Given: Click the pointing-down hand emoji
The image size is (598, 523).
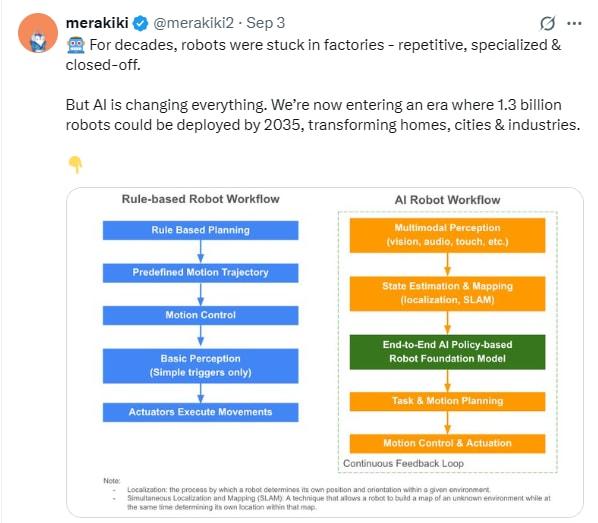Looking at the screenshot, I should click(x=75, y=165).
